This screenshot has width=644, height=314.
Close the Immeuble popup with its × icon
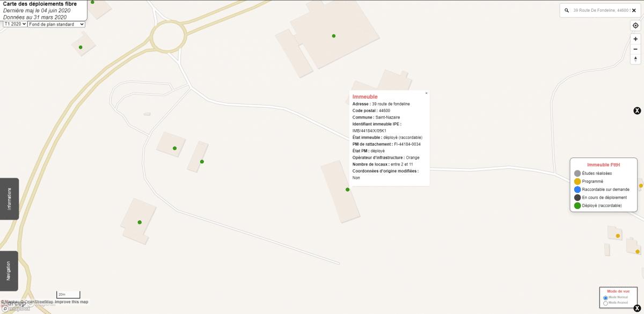click(426, 93)
